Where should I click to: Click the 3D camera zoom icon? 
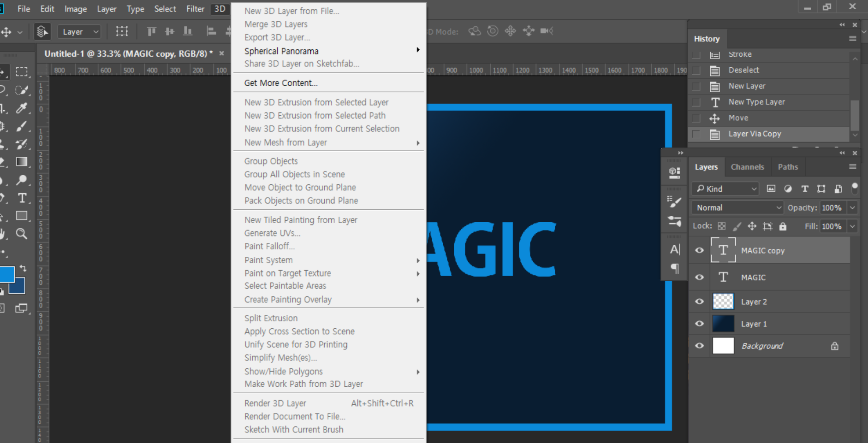pyautogui.click(x=547, y=31)
